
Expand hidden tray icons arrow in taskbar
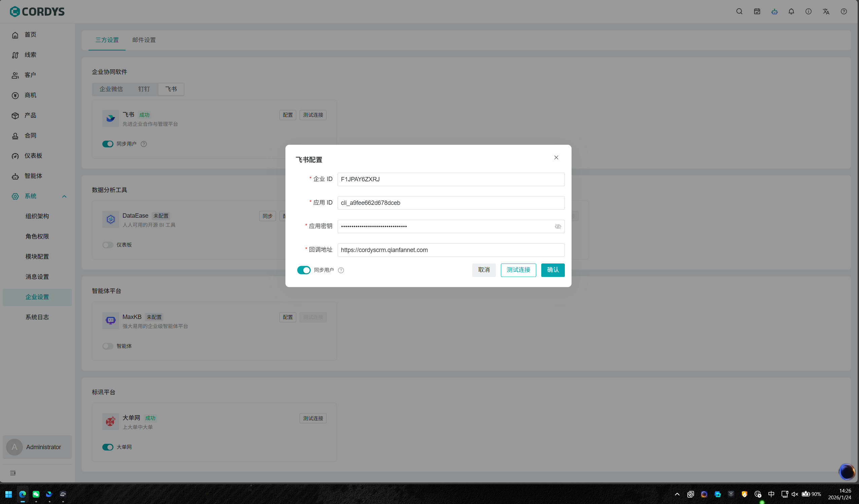coord(677,494)
